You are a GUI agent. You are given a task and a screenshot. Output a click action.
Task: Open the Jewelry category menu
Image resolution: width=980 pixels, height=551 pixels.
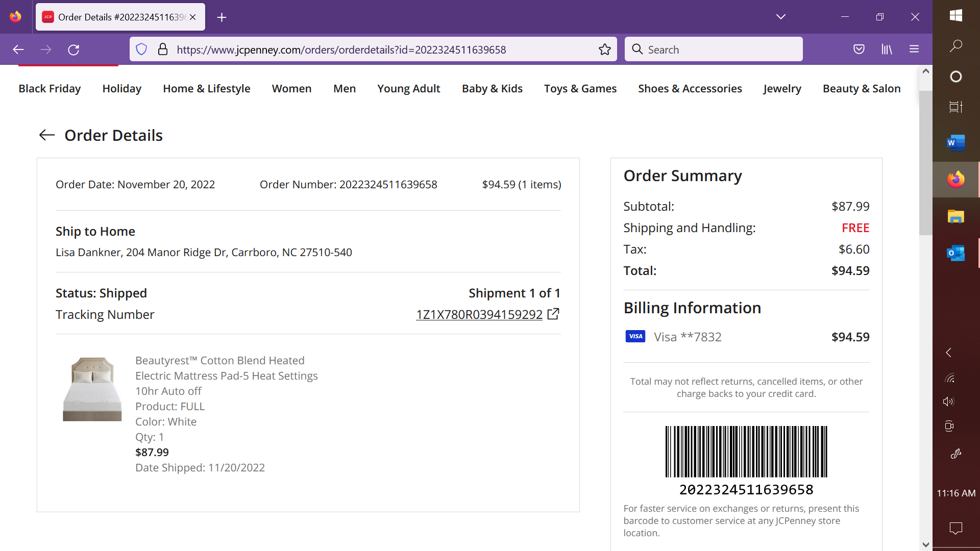point(782,88)
